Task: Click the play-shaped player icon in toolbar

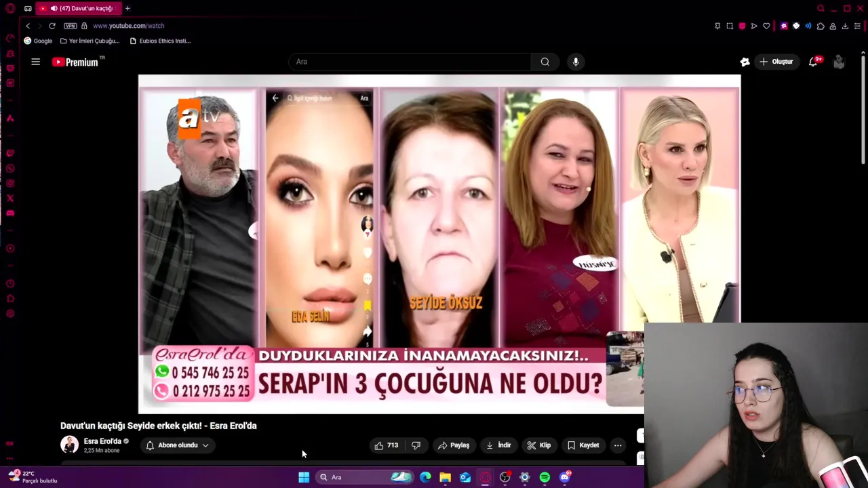Action: point(754,26)
